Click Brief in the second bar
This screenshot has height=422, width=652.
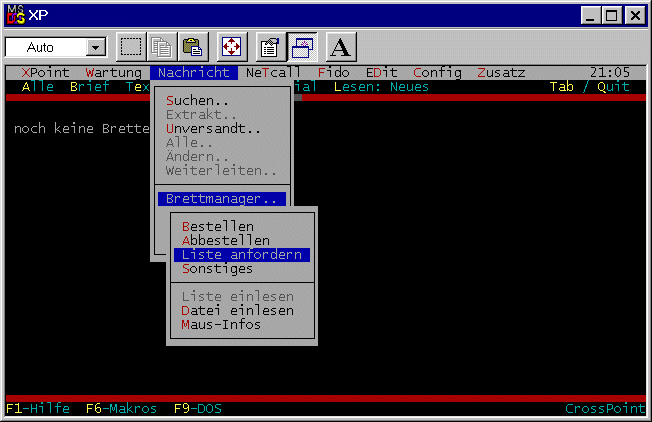pyautogui.click(x=89, y=87)
